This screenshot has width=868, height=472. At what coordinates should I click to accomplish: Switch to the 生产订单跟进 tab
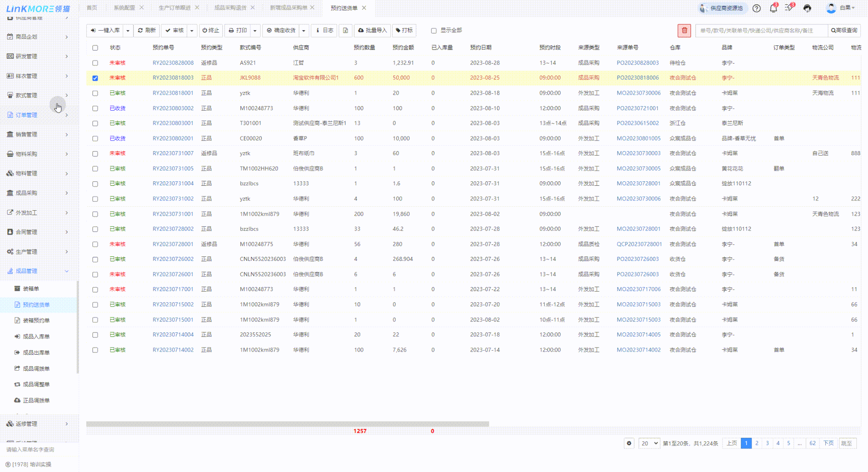[174, 8]
